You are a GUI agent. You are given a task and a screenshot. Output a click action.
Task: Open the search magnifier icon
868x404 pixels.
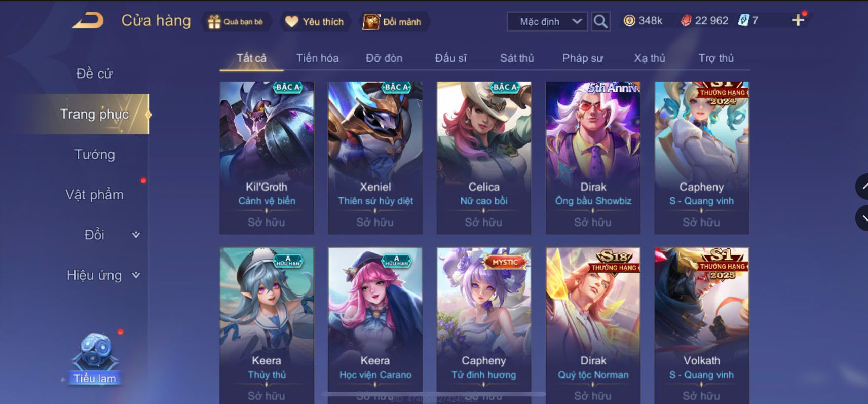pos(600,22)
